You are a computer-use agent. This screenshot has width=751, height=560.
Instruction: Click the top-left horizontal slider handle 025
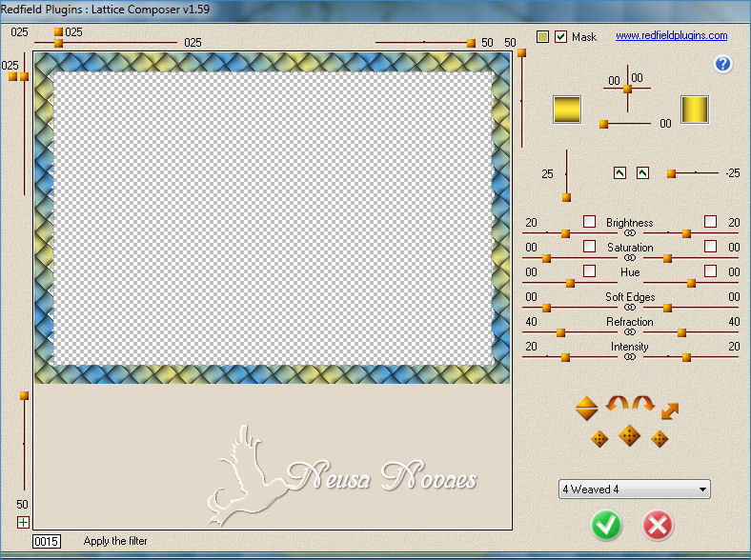[58, 44]
